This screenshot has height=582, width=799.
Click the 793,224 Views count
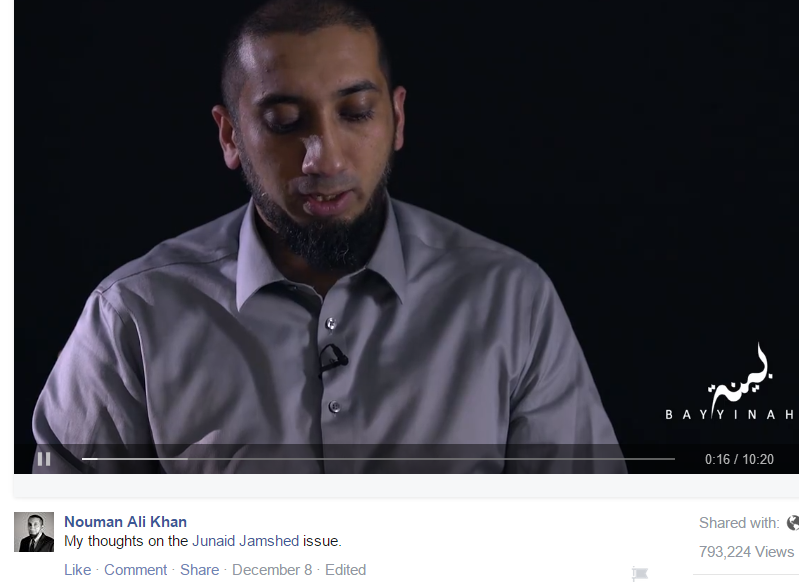747,552
